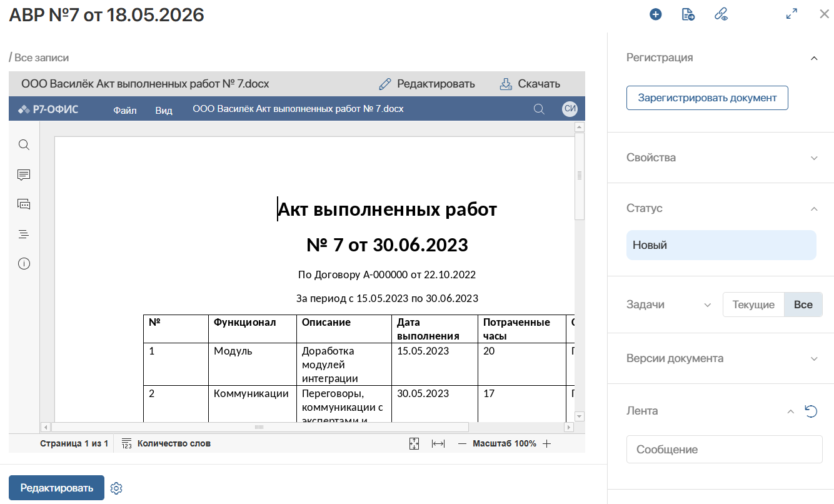Image resolution: width=834 pixels, height=504 pixels.
Task: Collapse the Регистрация section
Action: point(814,58)
